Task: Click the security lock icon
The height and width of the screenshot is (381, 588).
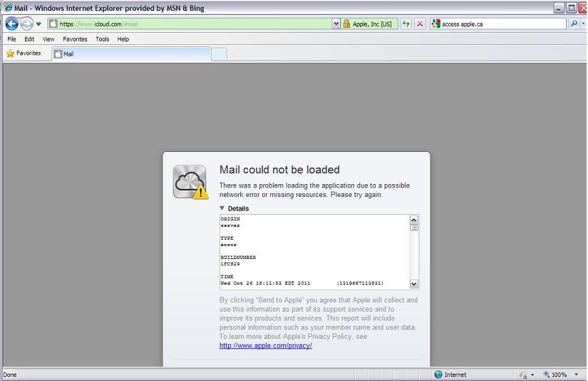Action: 346,24
